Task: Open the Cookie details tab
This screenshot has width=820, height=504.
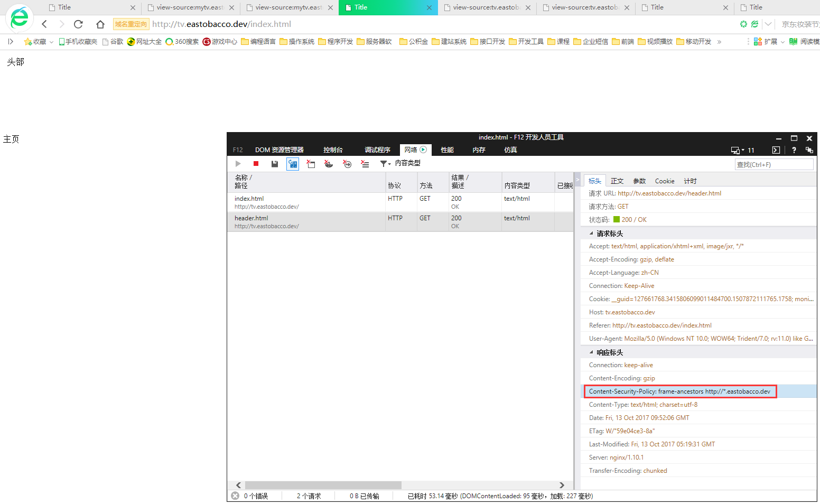Action: pyautogui.click(x=664, y=181)
